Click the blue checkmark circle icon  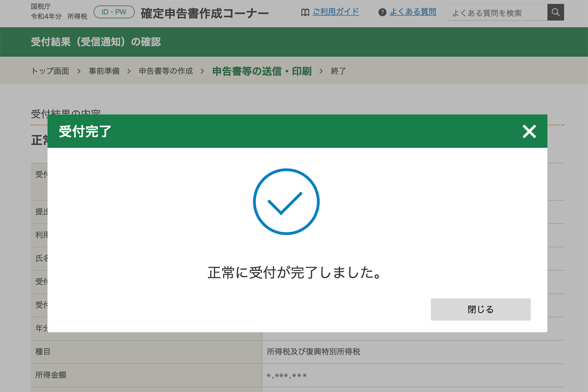coord(286,202)
